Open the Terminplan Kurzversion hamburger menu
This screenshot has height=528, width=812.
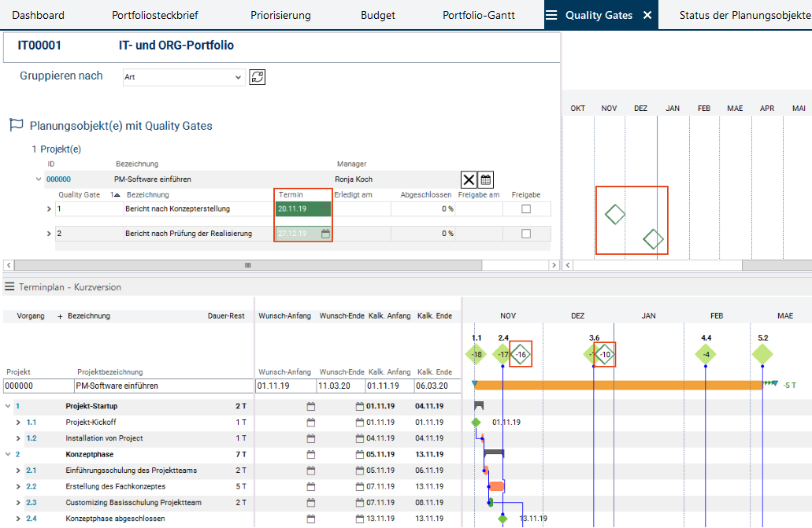(x=9, y=287)
